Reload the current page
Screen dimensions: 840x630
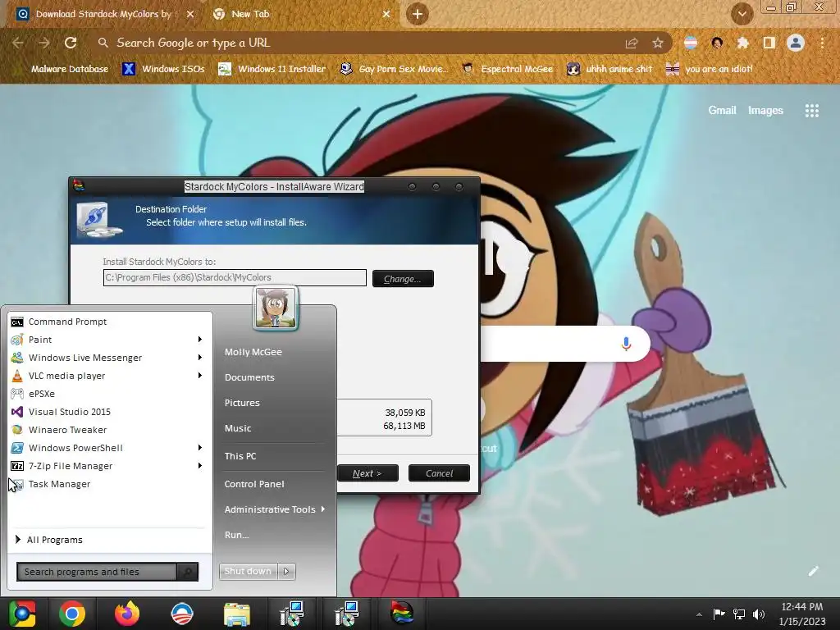tap(71, 43)
